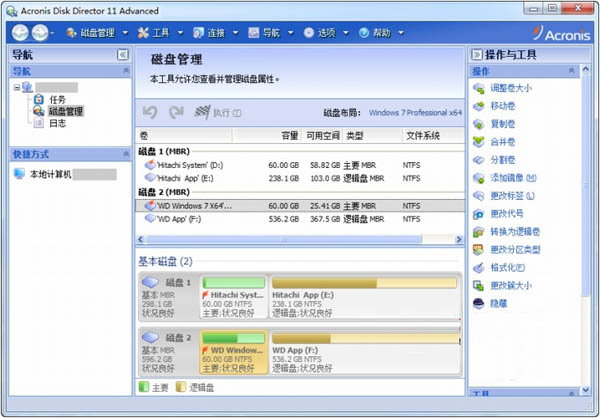The width and height of the screenshot is (600, 418).
Task: Click the undo arrow icon
Action: click(150, 113)
